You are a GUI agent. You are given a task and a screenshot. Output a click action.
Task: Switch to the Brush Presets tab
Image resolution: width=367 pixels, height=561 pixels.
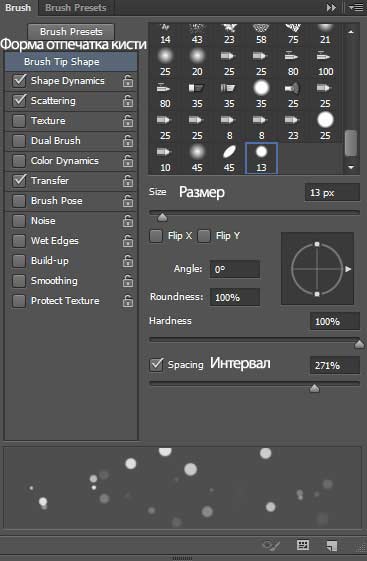coord(75,8)
